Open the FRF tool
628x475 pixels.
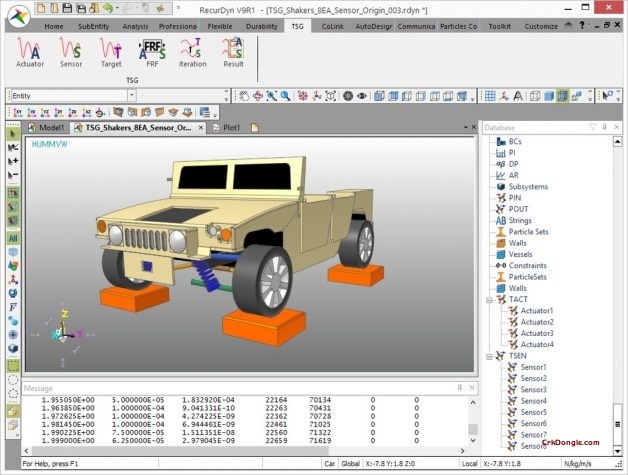(x=152, y=52)
